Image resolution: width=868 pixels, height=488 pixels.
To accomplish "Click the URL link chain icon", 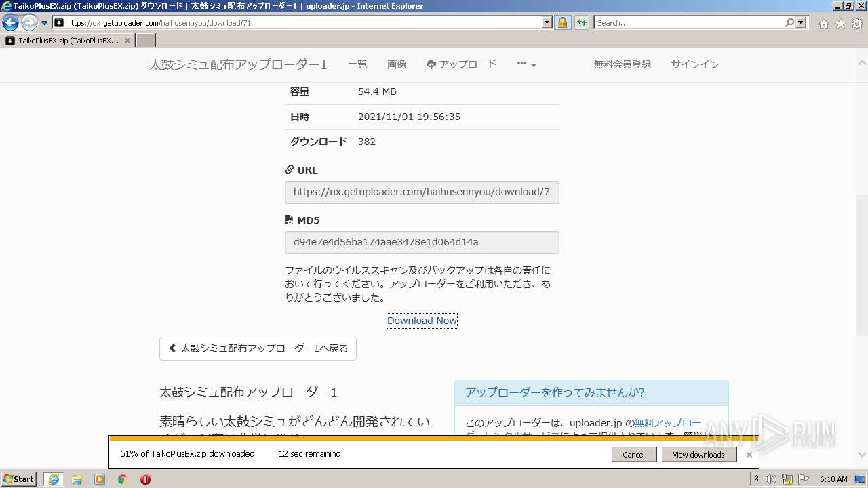I will [x=290, y=170].
